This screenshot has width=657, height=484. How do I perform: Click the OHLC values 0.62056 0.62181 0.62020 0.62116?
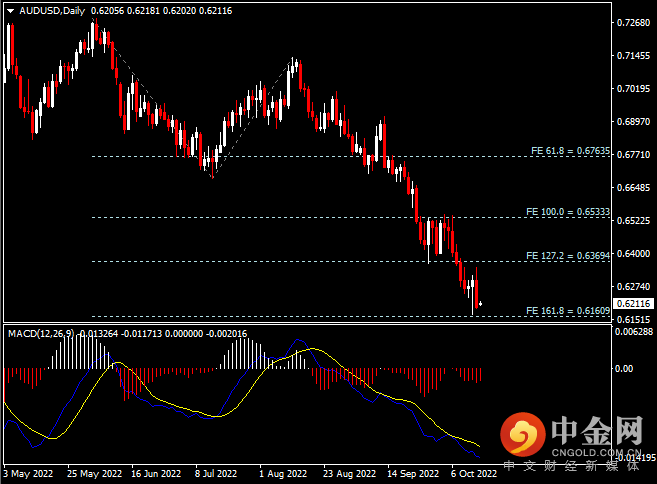(162, 11)
